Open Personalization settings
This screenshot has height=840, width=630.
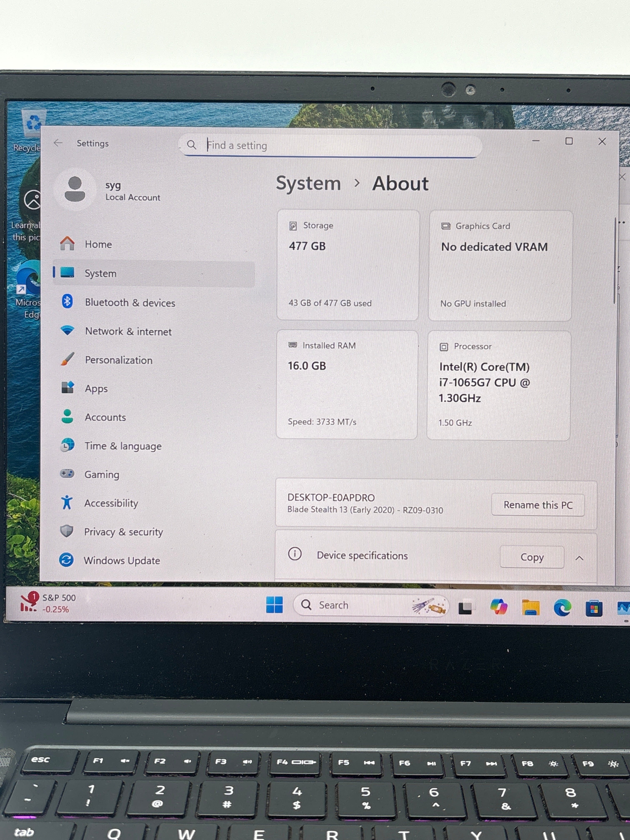coord(153,360)
